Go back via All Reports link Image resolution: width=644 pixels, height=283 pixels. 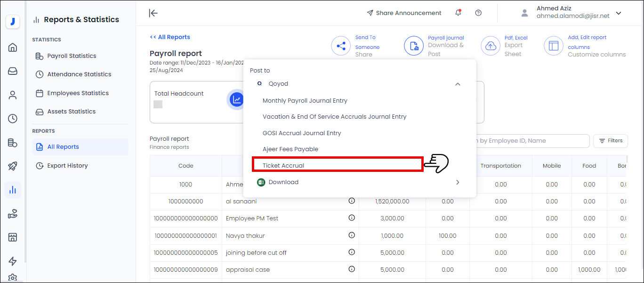170,37
